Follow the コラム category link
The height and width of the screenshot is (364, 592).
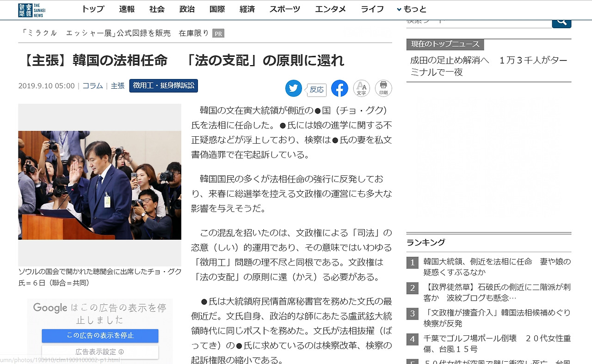pos(92,86)
